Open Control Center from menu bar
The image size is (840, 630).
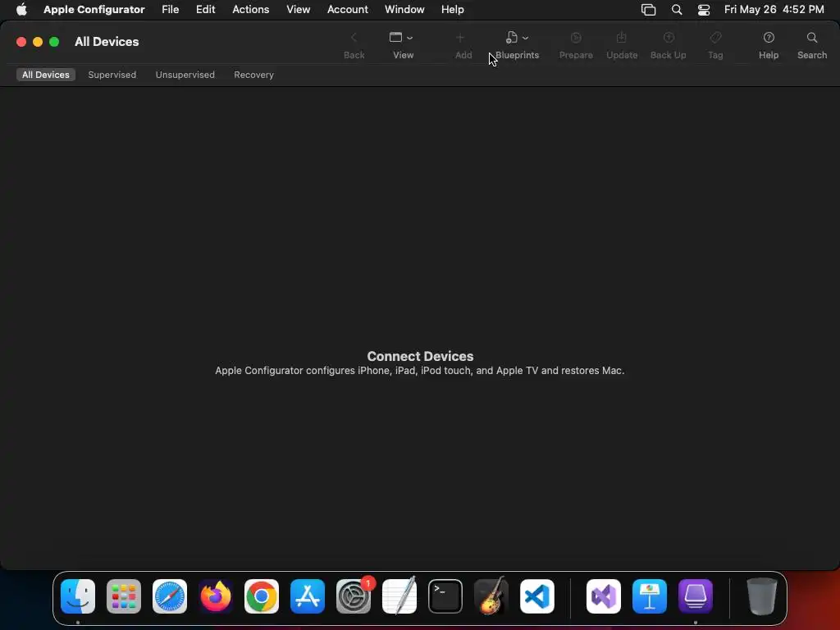point(703,10)
